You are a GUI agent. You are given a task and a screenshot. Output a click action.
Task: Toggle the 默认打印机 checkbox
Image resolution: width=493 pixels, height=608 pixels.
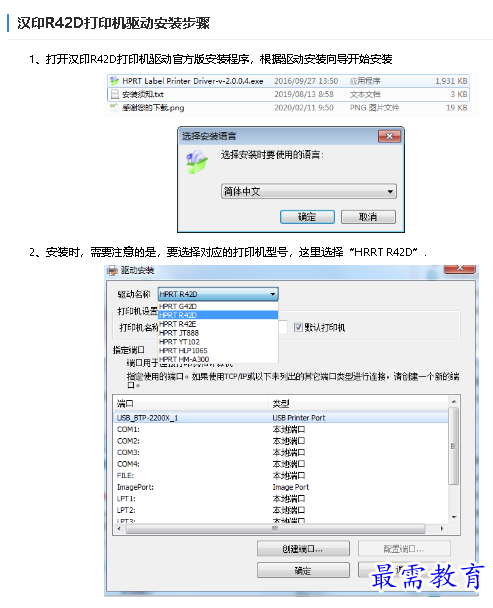click(298, 327)
